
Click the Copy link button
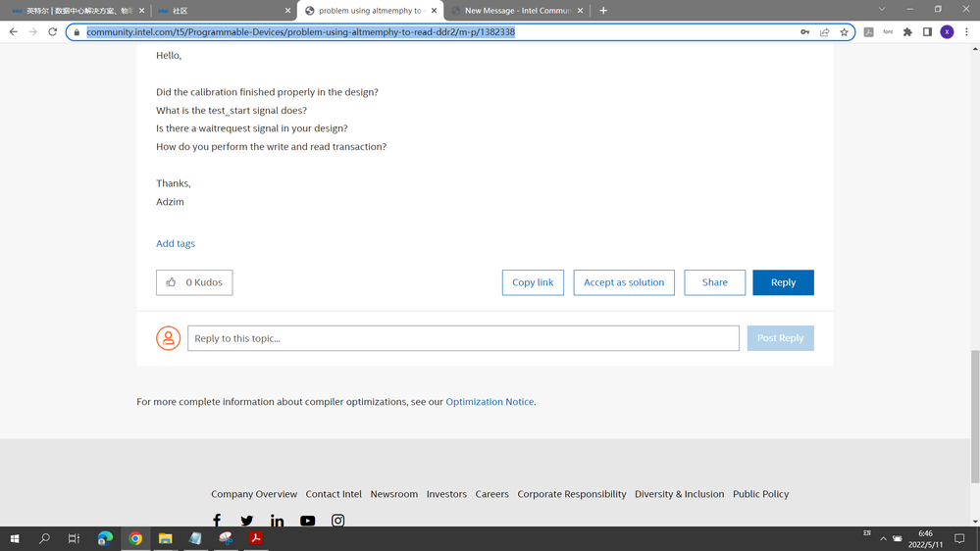[533, 282]
